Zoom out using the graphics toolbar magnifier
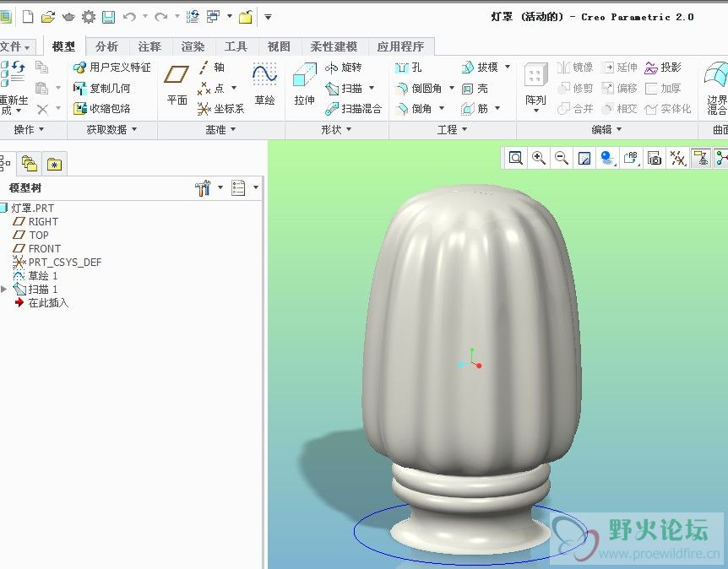 (562, 158)
